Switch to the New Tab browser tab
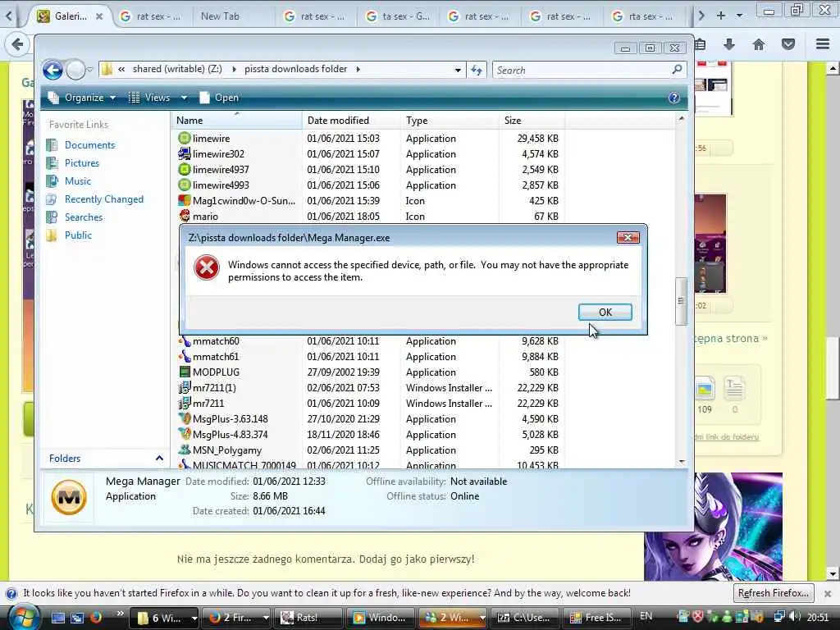Screen dimensions: 840x630 tap(220, 16)
